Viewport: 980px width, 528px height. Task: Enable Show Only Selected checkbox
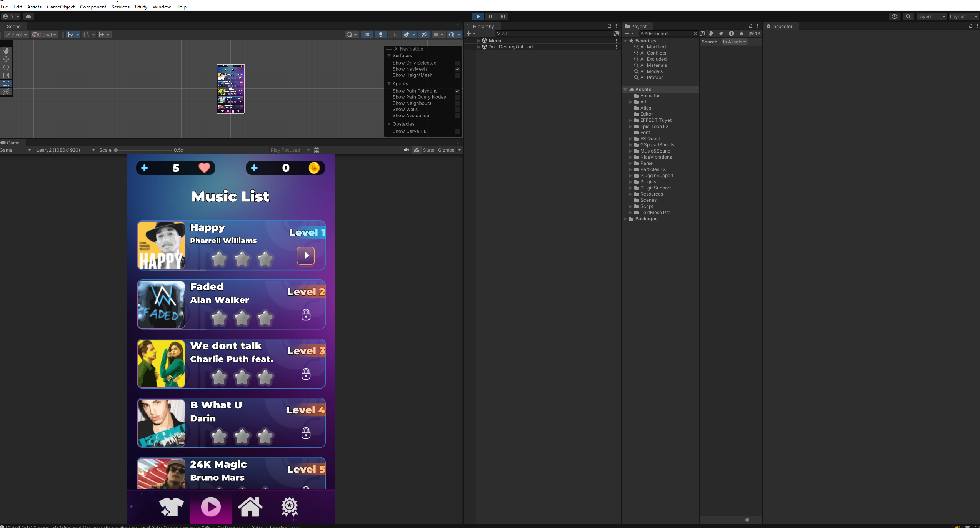tap(457, 63)
